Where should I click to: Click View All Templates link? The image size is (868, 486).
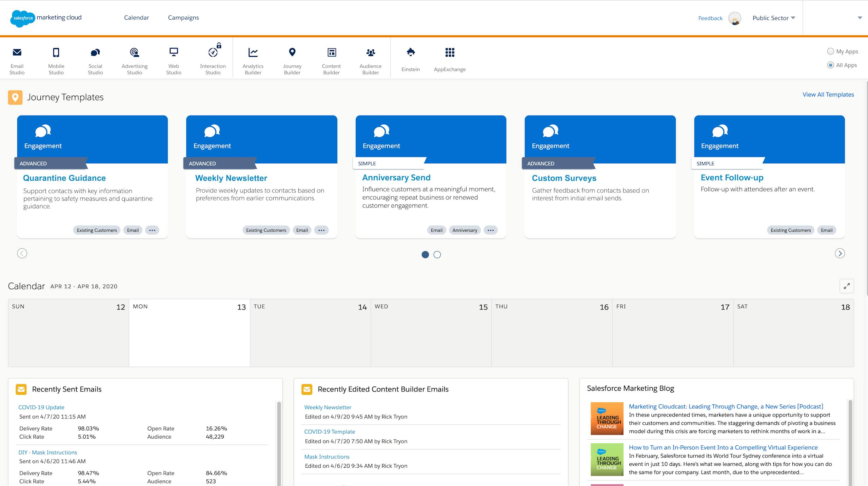pos(828,95)
